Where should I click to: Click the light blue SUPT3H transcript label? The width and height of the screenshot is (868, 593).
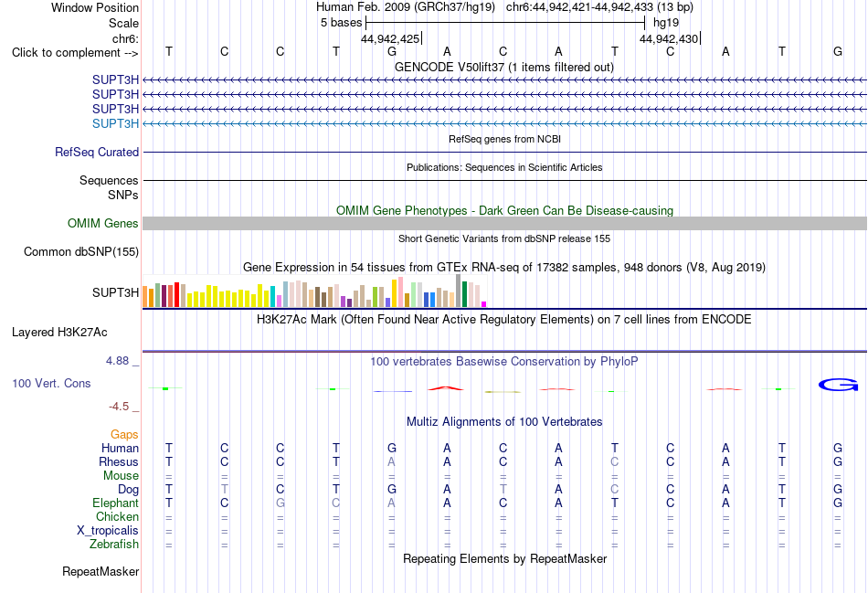point(115,123)
